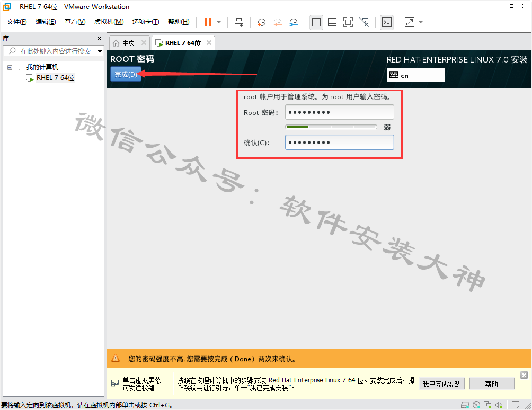Click the ROOT 密码 heading
The image size is (532, 410).
click(132, 59)
